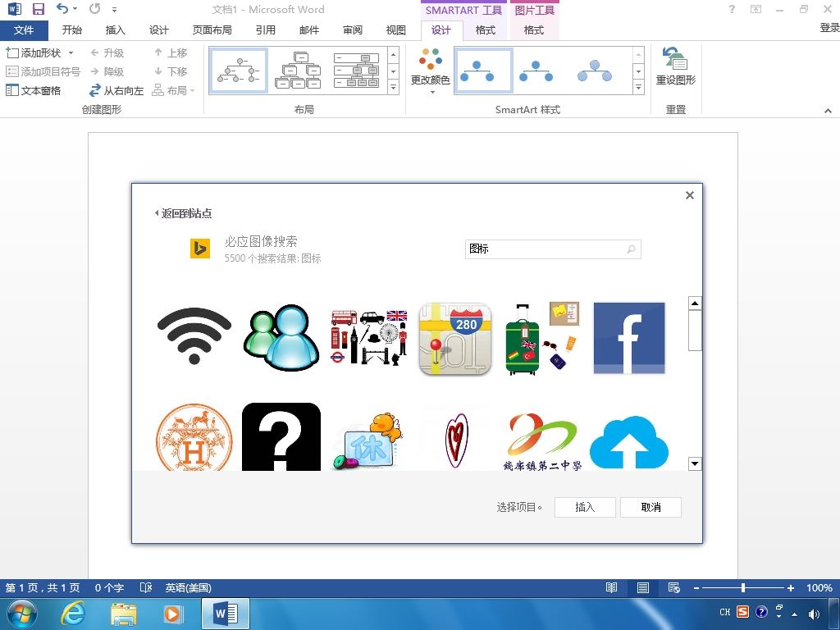The height and width of the screenshot is (630, 840).
Task: Click the Undo arrow icon
Action: [x=63, y=8]
